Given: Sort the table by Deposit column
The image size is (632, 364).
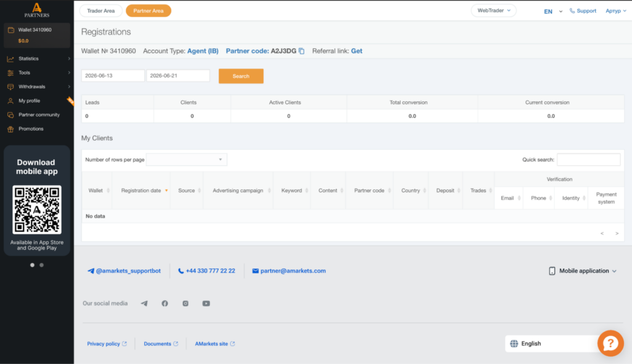Looking at the screenshot, I should pos(446,191).
